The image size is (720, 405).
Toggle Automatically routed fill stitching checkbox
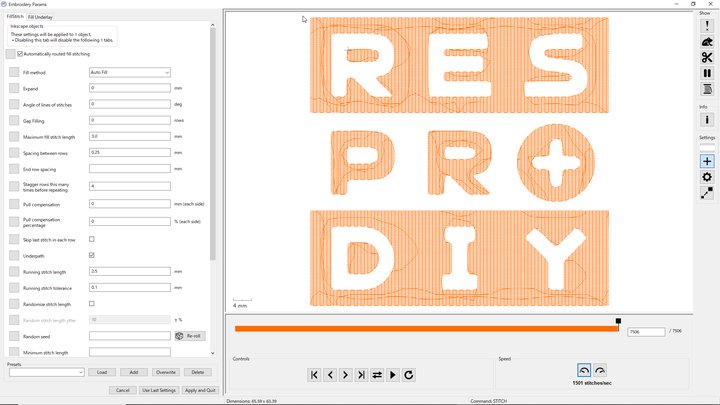(20, 54)
